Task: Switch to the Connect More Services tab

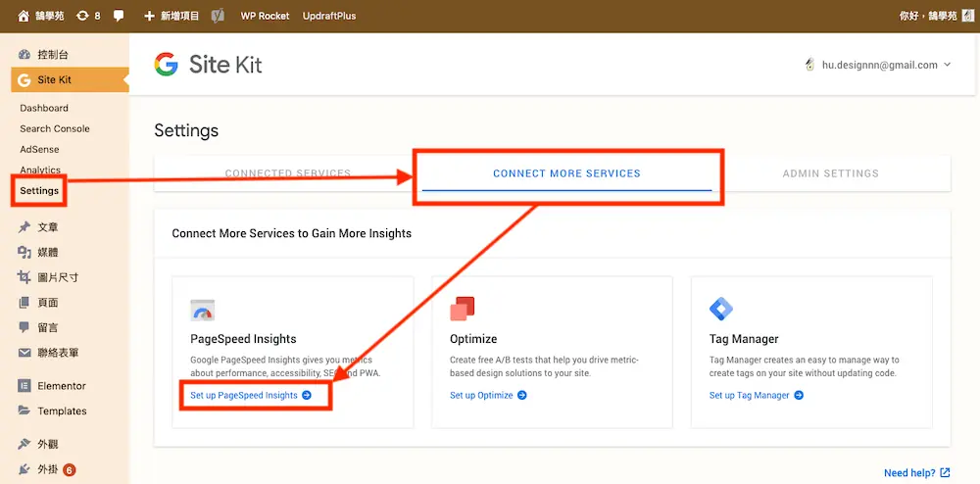Action: 566,173
